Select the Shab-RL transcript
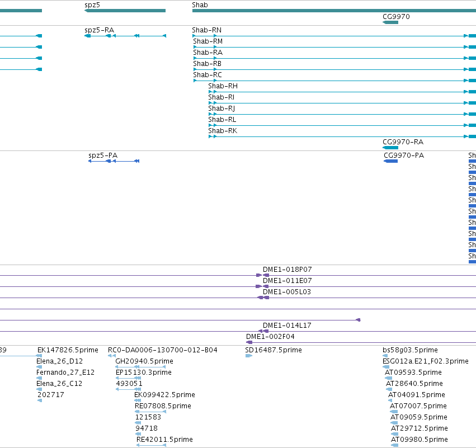 [x=222, y=120]
